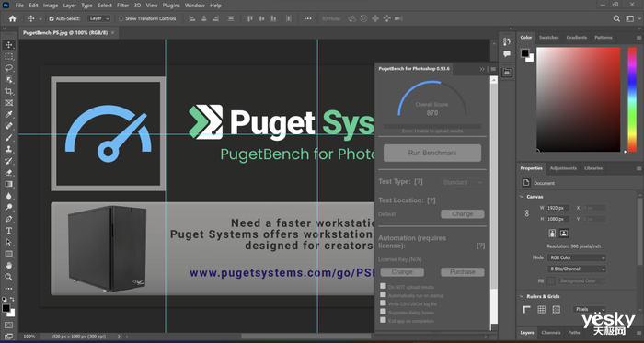Open the ruler units Pixels dropdown
644x343 pixels.
590,309
